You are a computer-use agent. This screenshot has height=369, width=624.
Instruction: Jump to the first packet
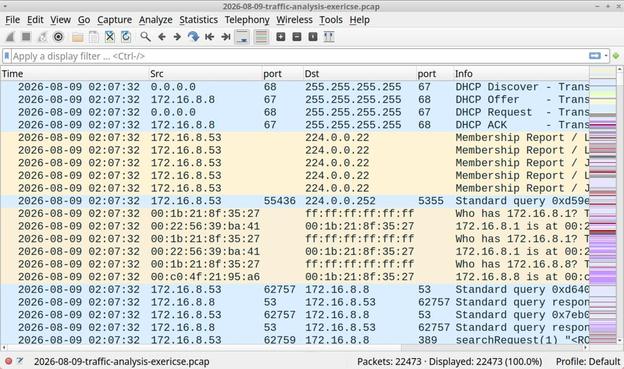(x=209, y=37)
